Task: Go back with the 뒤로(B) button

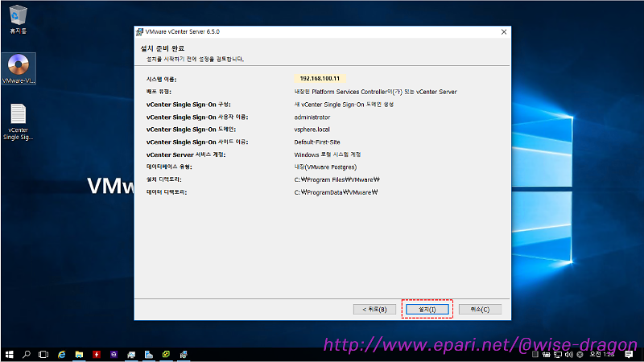Action: pos(374,310)
